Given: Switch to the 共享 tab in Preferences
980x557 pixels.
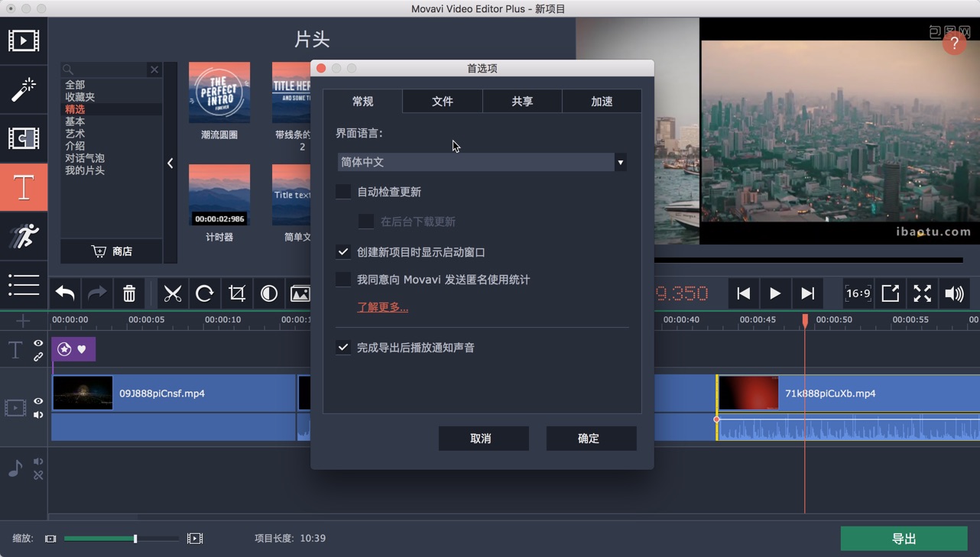Looking at the screenshot, I should (x=522, y=100).
